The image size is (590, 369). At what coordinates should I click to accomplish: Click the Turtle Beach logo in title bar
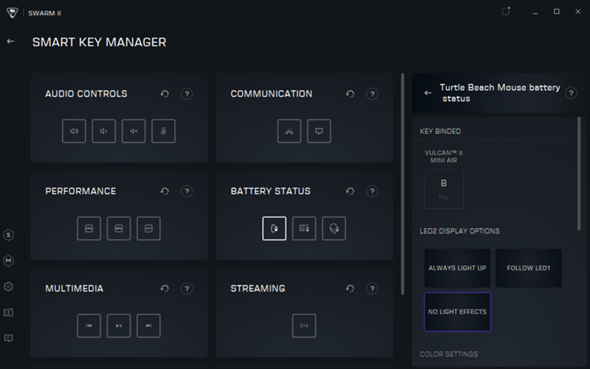[x=12, y=13]
